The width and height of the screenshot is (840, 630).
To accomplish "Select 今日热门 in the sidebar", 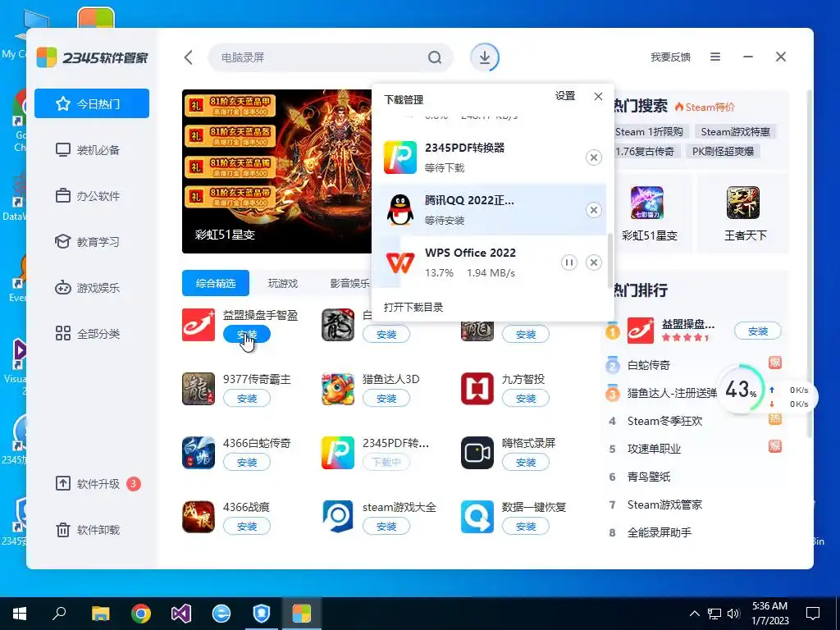I will click(x=92, y=103).
